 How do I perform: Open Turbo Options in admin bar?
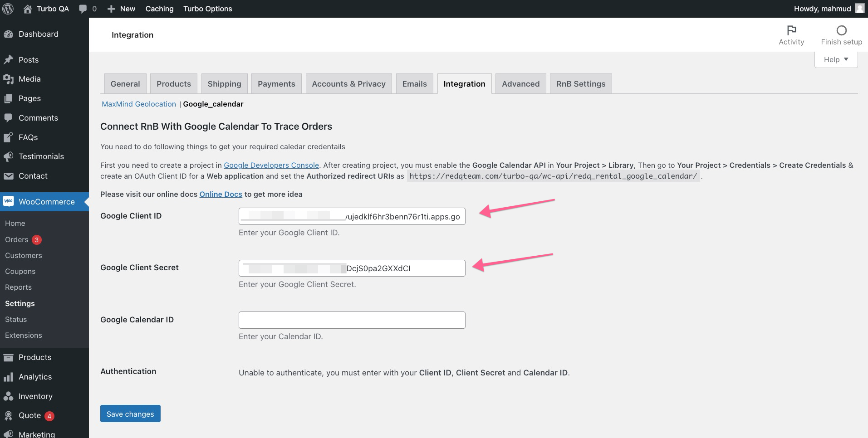point(207,9)
